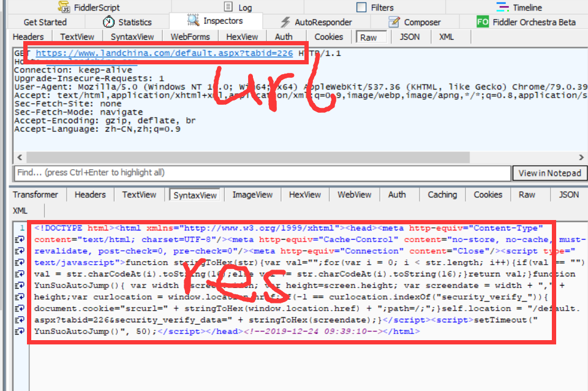Select the response Raw tab

point(527,194)
